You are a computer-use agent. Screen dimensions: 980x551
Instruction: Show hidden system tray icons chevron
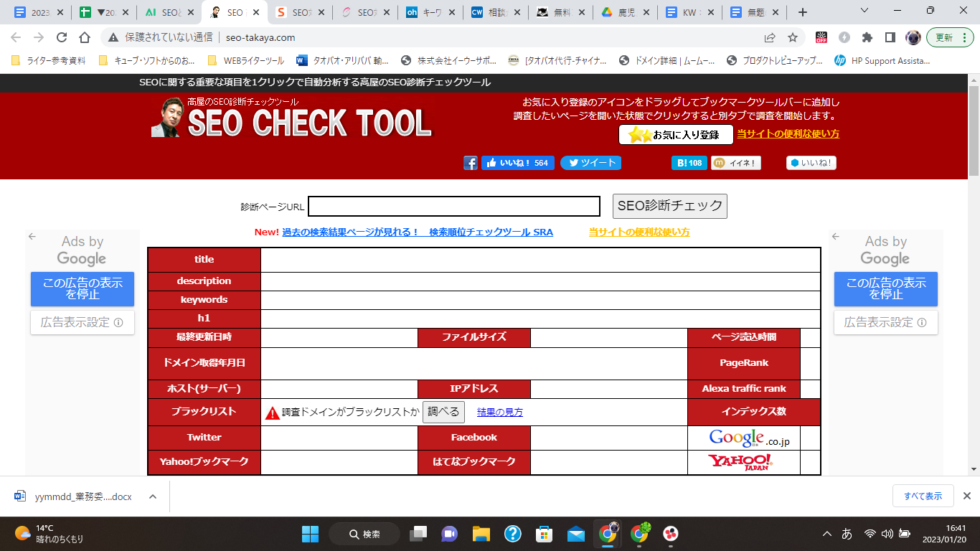pyautogui.click(x=826, y=534)
